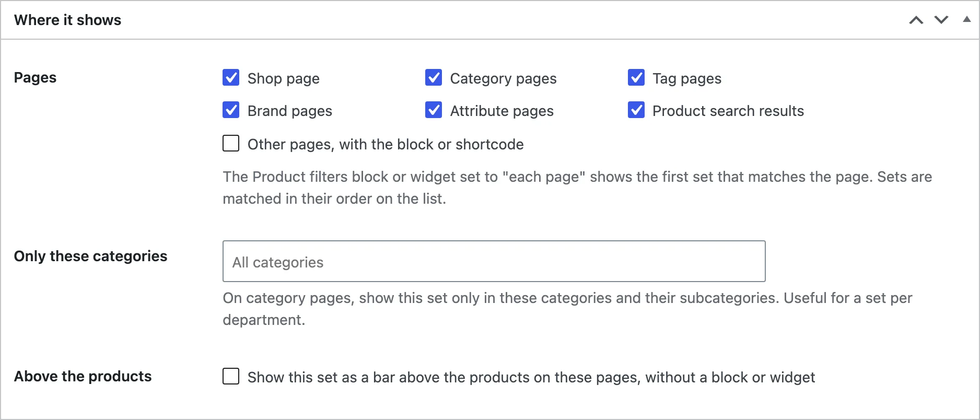
Task: Tick the checkbox to show set as bar
Action: [231, 376]
